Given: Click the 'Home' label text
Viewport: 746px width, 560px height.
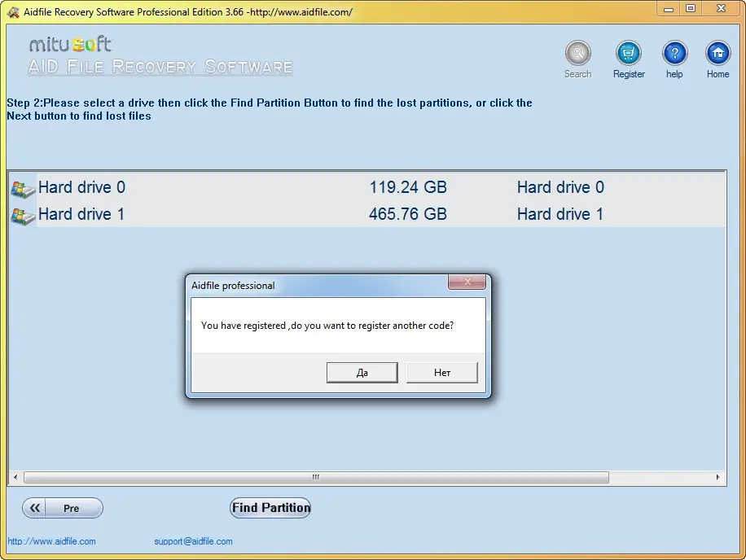Looking at the screenshot, I should (717, 74).
